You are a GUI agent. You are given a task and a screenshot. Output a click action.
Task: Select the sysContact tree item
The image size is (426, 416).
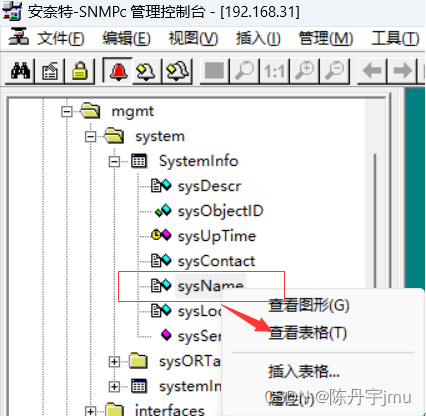(x=217, y=261)
